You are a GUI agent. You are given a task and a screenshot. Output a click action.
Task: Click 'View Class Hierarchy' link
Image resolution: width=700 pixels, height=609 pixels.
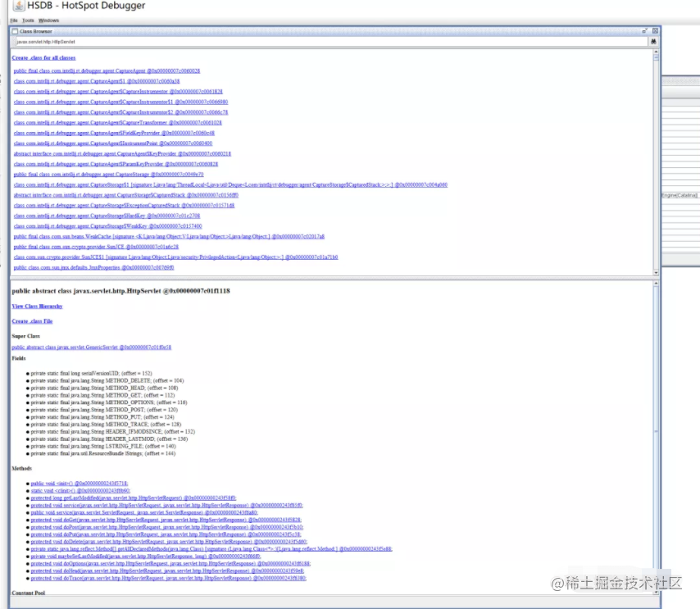(37, 307)
